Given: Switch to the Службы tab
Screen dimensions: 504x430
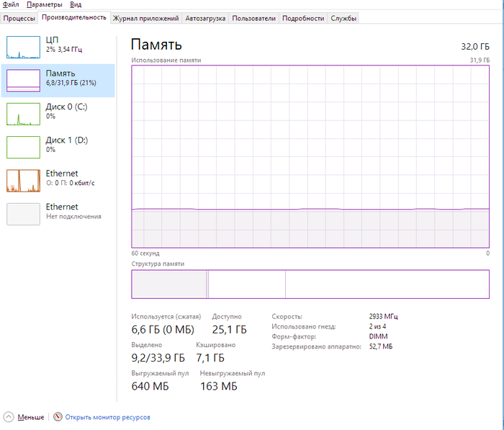Looking at the screenshot, I should tap(344, 18).
